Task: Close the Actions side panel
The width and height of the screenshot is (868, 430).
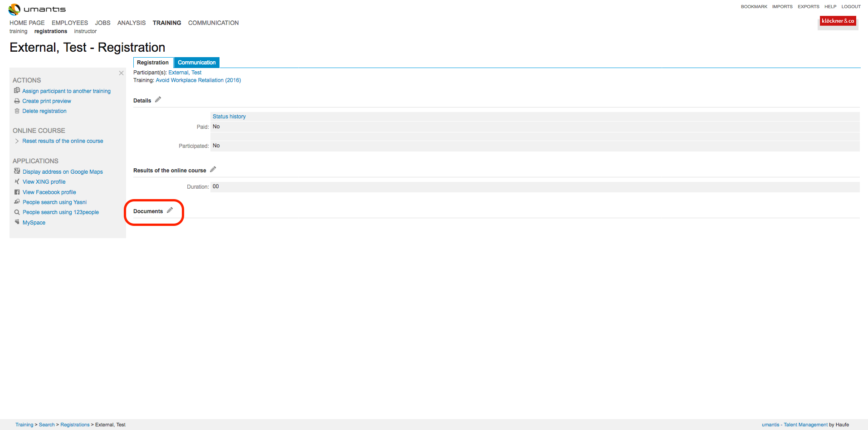Action: [121, 73]
